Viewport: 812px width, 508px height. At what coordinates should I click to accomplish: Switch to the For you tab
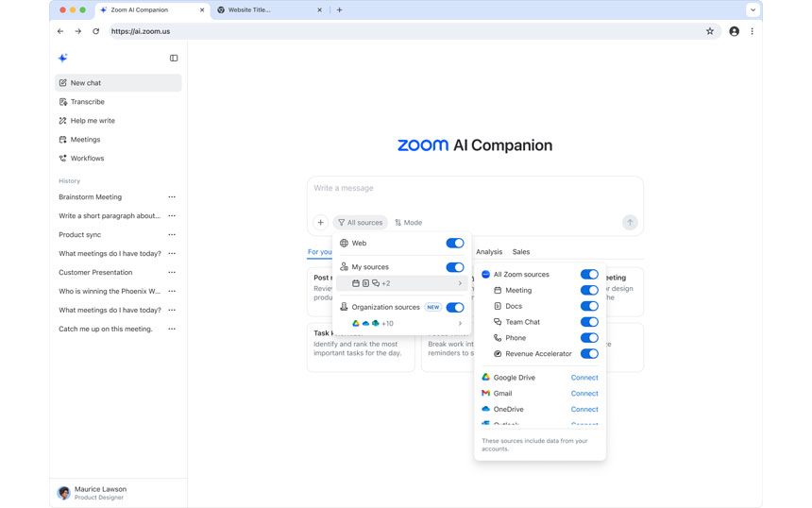coord(319,252)
